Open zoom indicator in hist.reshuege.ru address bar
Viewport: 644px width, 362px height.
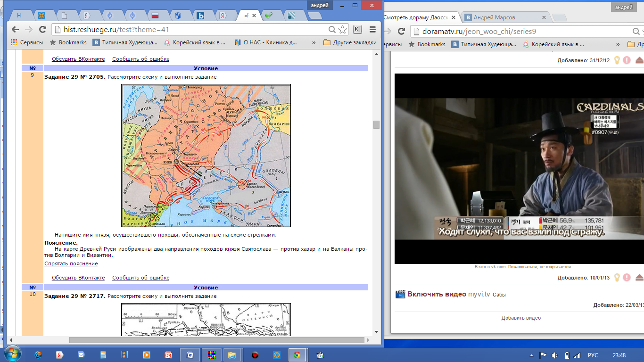332,30
